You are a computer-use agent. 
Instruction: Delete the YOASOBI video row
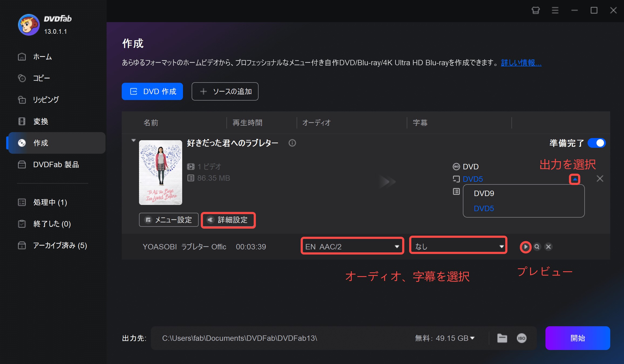point(548,247)
